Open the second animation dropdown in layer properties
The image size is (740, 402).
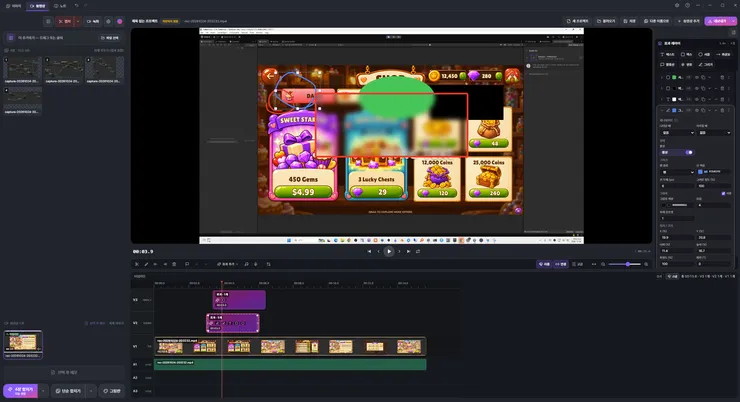click(x=714, y=133)
